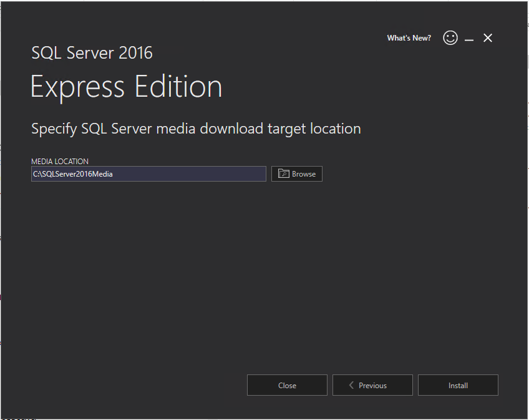The image size is (529, 420).
Task: Click the smiley face feedback icon
Action: coord(450,38)
